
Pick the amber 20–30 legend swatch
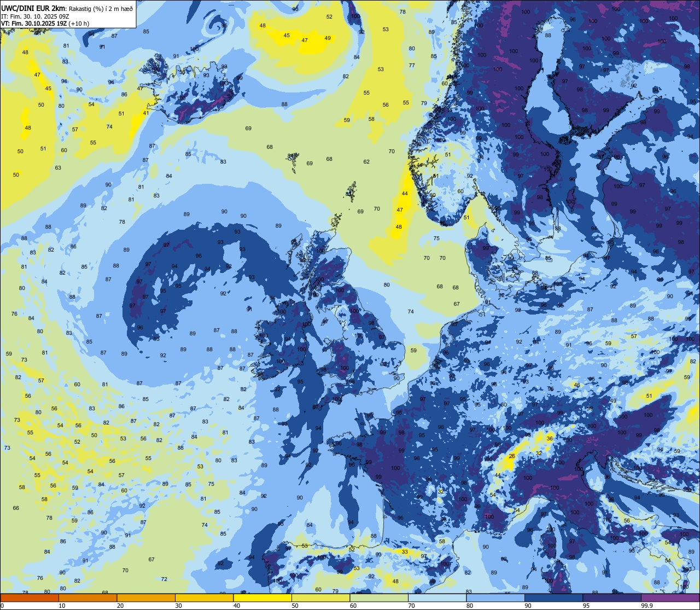coord(146,597)
